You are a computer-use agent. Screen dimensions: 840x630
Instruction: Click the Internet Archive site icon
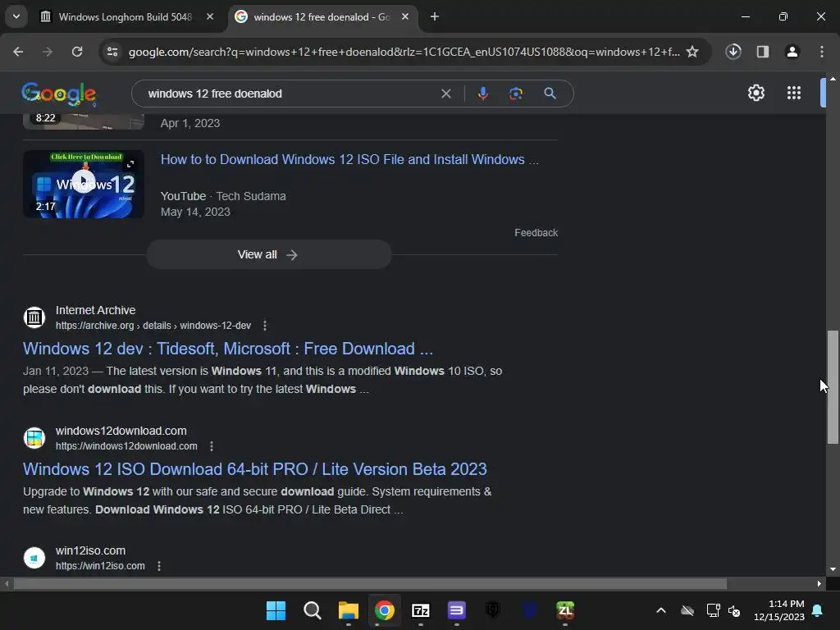pos(34,317)
